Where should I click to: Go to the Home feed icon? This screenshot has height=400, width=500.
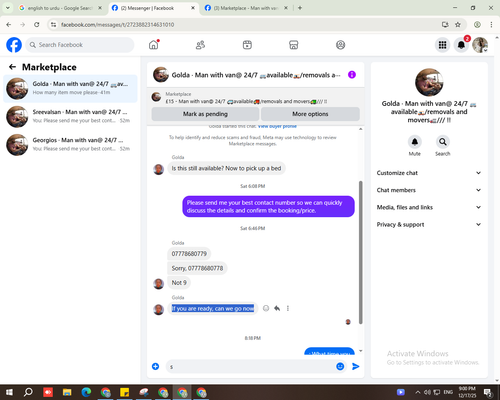(154, 45)
